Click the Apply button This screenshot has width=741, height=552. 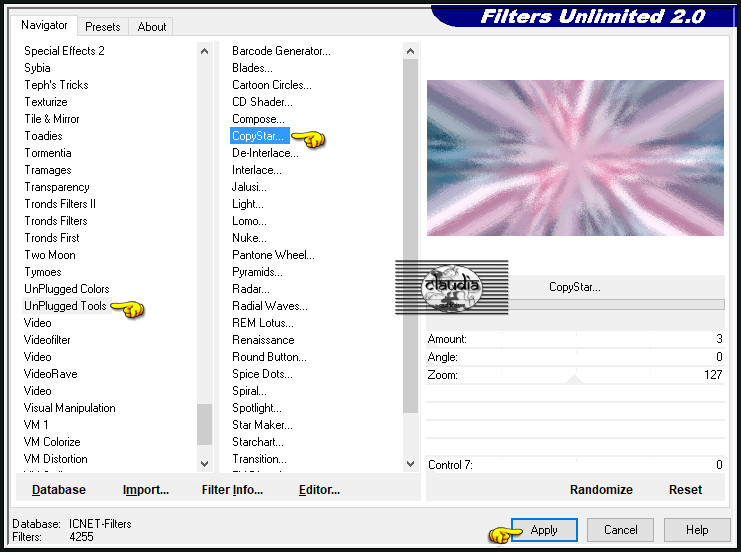click(x=544, y=530)
